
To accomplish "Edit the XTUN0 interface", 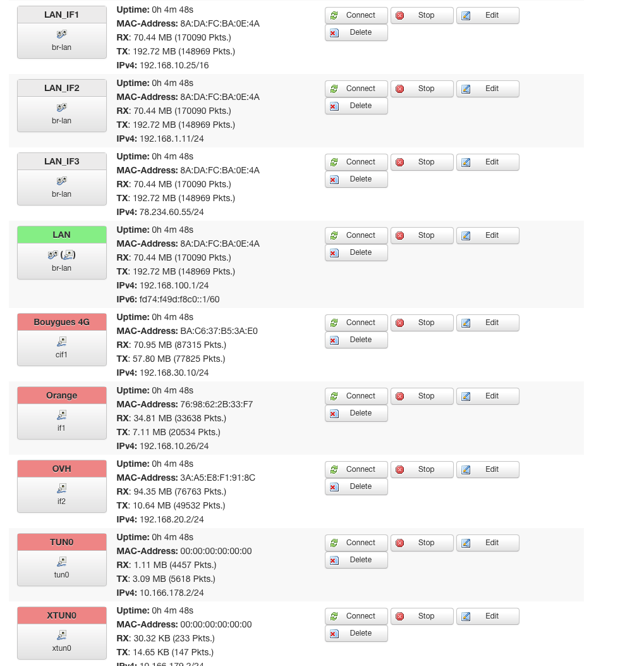I will (487, 616).
